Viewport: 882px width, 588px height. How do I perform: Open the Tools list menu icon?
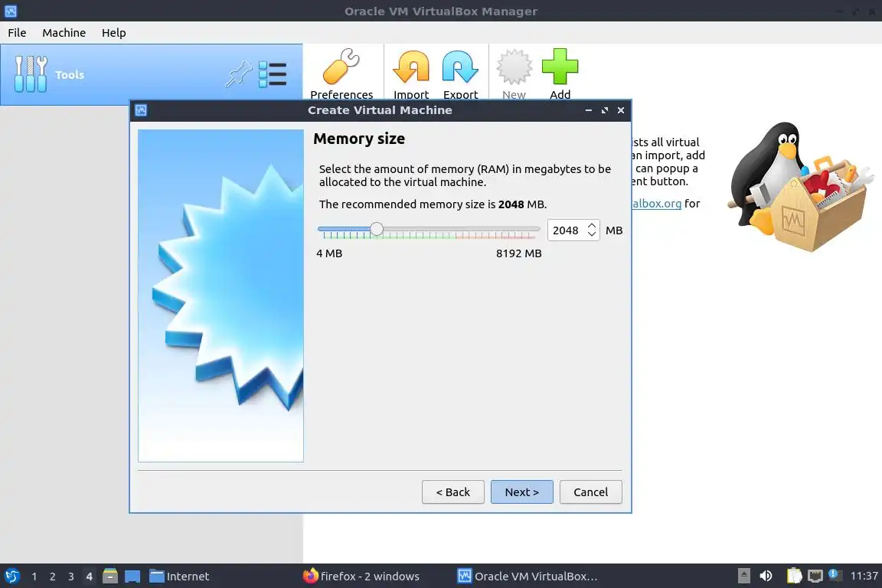point(273,74)
